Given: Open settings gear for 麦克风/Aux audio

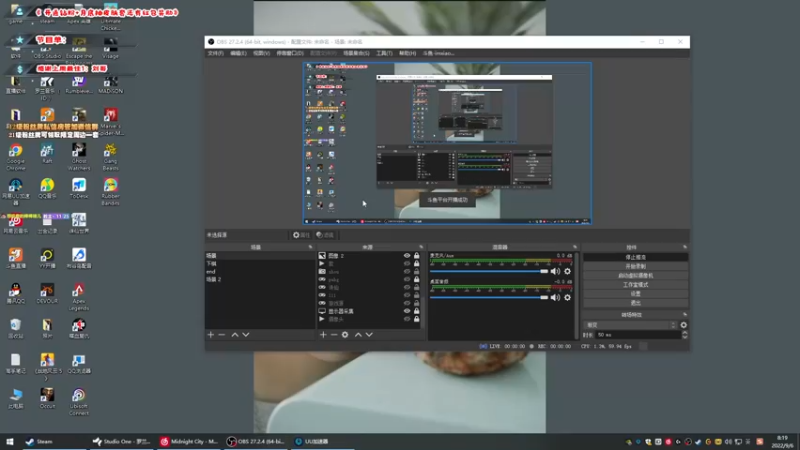Looking at the screenshot, I should pyautogui.click(x=567, y=271).
